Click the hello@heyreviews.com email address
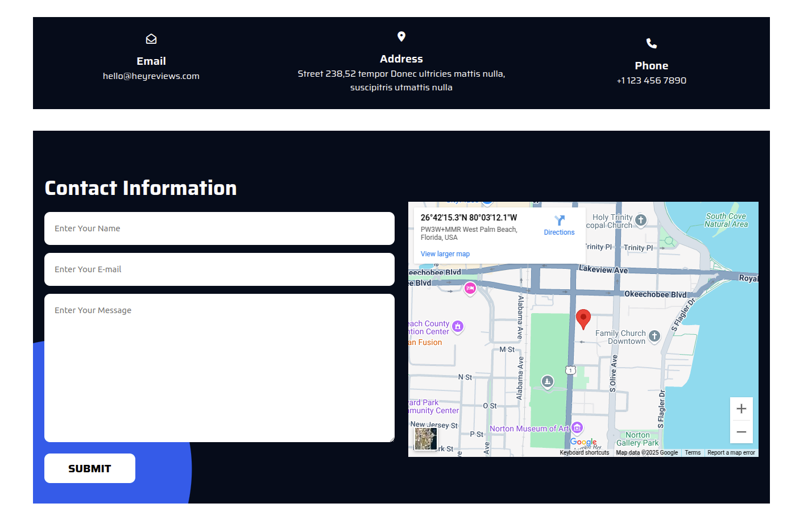 (x=151, y=76)
